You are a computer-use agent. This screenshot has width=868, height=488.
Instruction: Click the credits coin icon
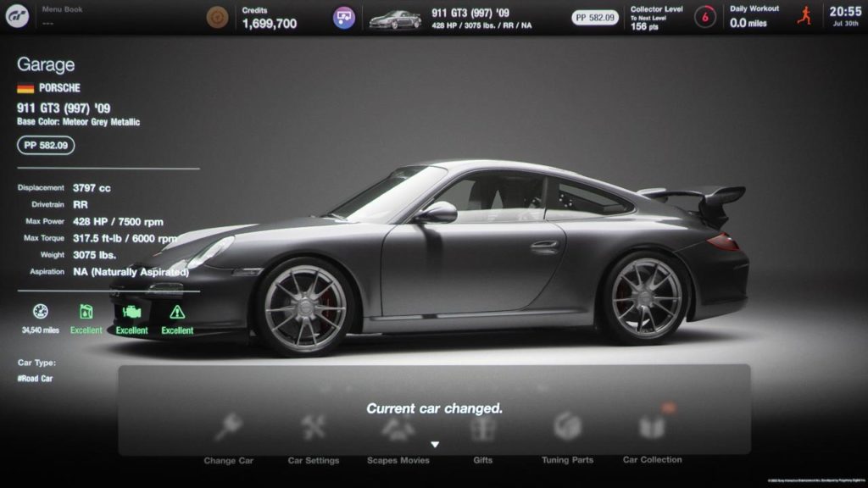click(217, 18)
